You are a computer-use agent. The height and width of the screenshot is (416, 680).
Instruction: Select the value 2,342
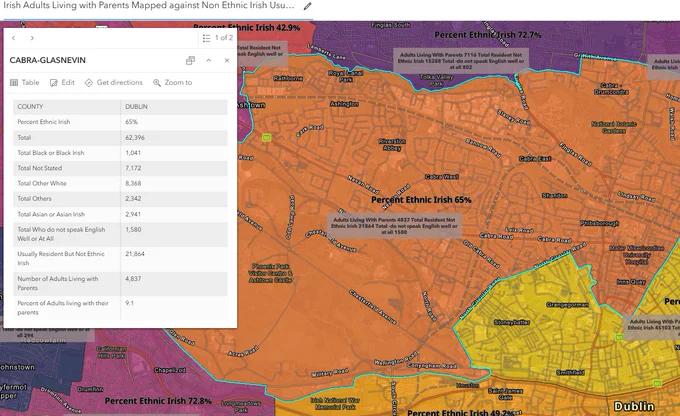click(x=133, y=198)
